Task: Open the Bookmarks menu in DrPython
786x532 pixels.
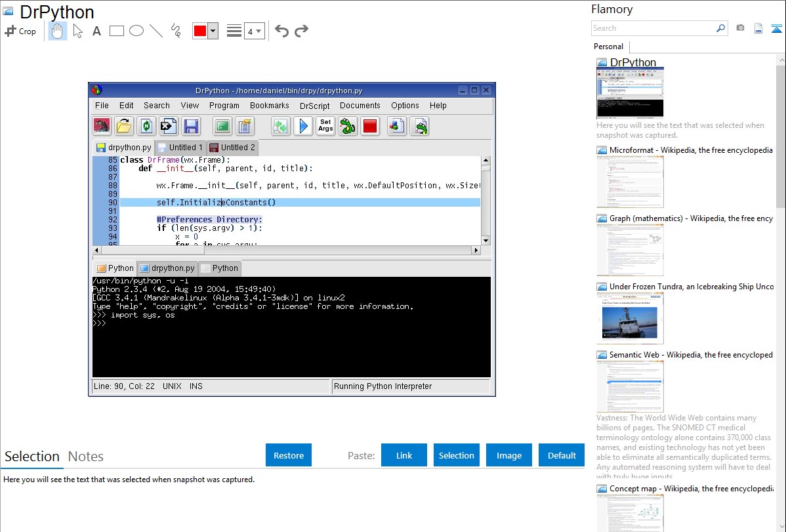Action: tap(269, 106)
